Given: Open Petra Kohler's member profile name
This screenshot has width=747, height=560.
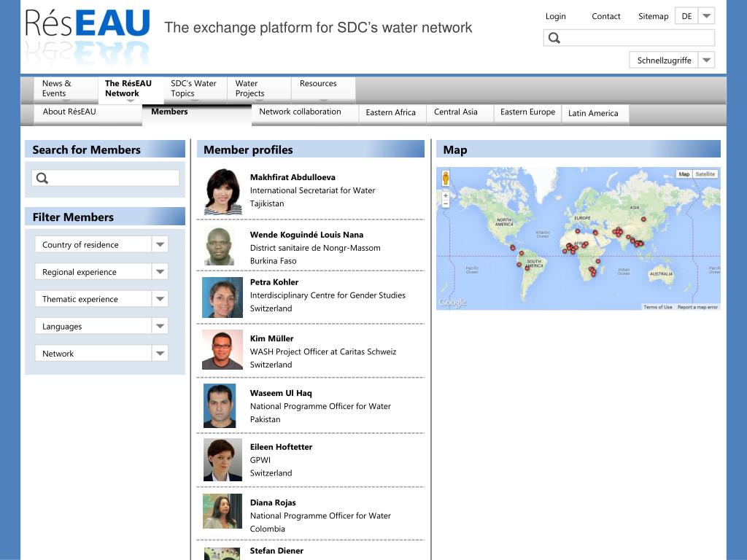Looking at the screenshot, I should (274, 282).
